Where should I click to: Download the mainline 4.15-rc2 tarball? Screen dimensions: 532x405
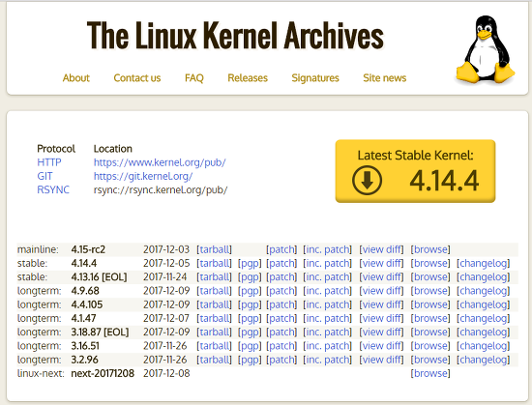[214, 249]
